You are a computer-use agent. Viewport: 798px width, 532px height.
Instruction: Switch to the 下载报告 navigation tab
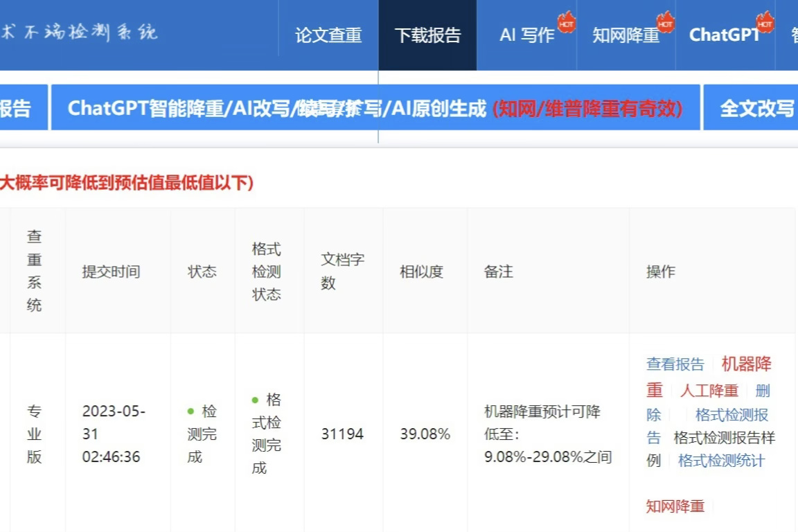tap(427, 35)
